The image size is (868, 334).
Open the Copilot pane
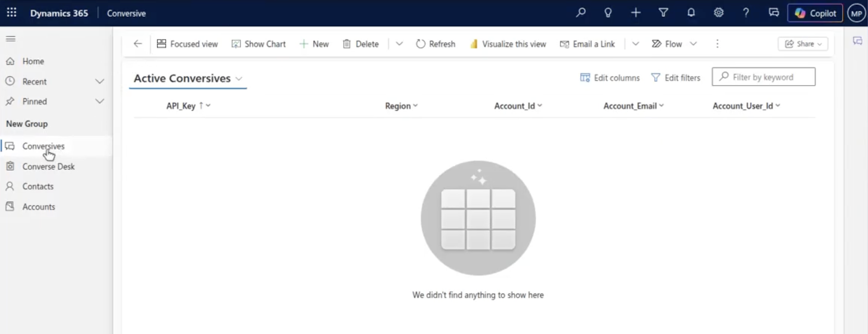[x=815, y=13]
